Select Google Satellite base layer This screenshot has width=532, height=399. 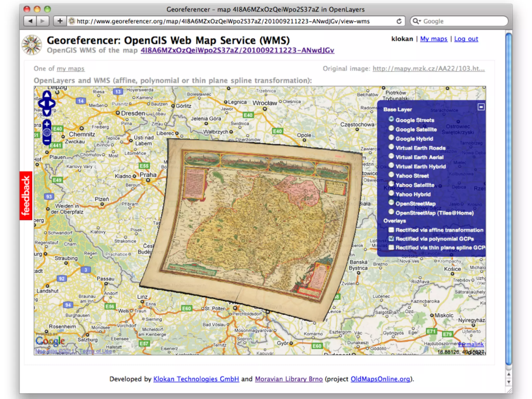click(391, 129)
